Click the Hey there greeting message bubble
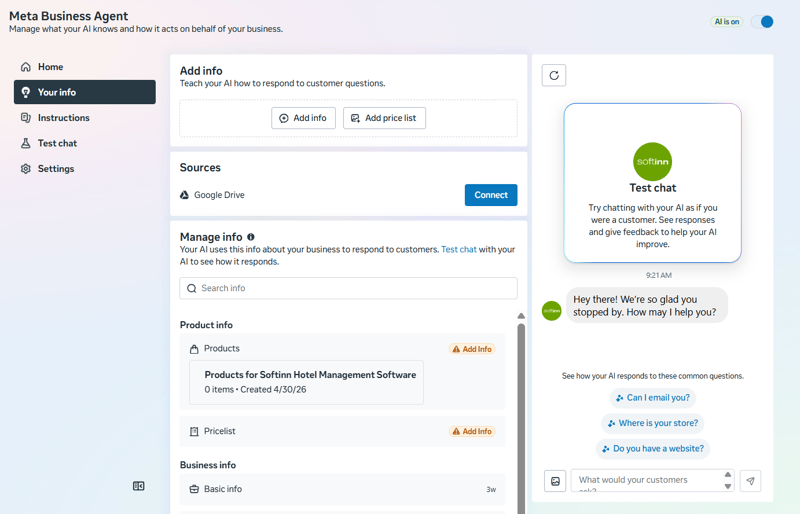The height and width of the screenshot is (514, 800). pos(646,305)
